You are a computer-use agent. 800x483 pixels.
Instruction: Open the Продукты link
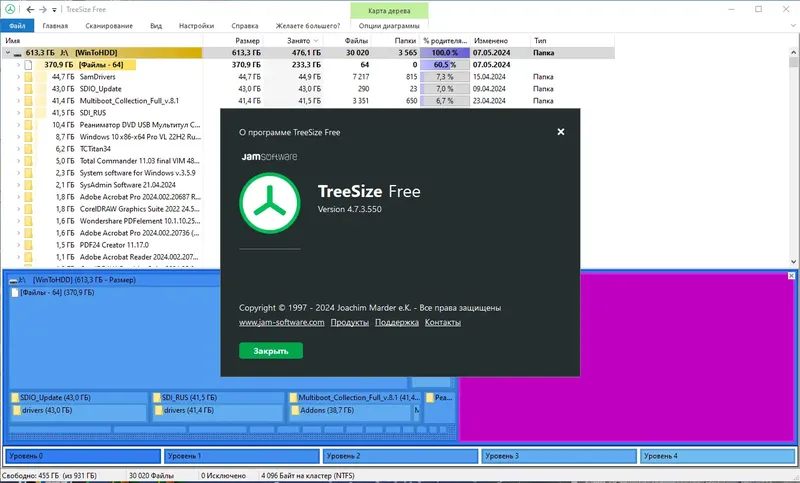point(349,322)
